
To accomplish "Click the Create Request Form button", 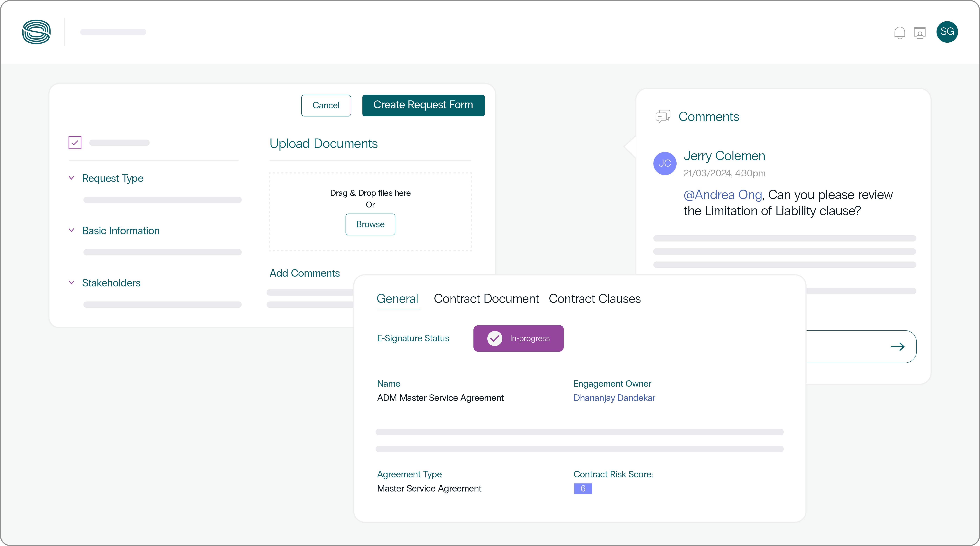I will pos(423,105).
